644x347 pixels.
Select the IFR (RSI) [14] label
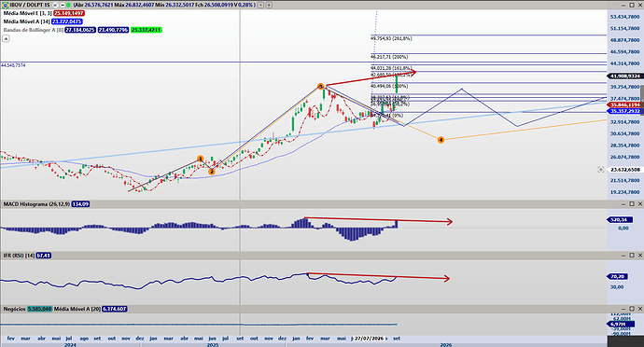(x=19, y=256)
